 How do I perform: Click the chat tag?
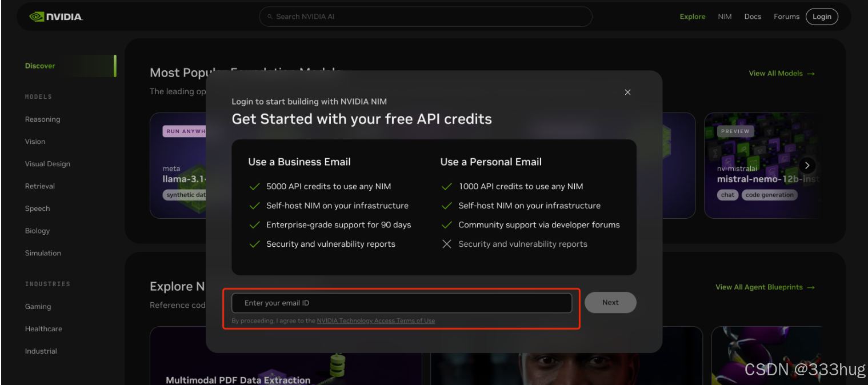[x=727, y=195]
